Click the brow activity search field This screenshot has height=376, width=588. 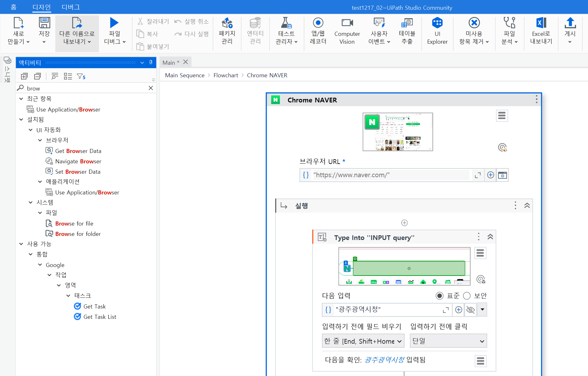point(86,88)
